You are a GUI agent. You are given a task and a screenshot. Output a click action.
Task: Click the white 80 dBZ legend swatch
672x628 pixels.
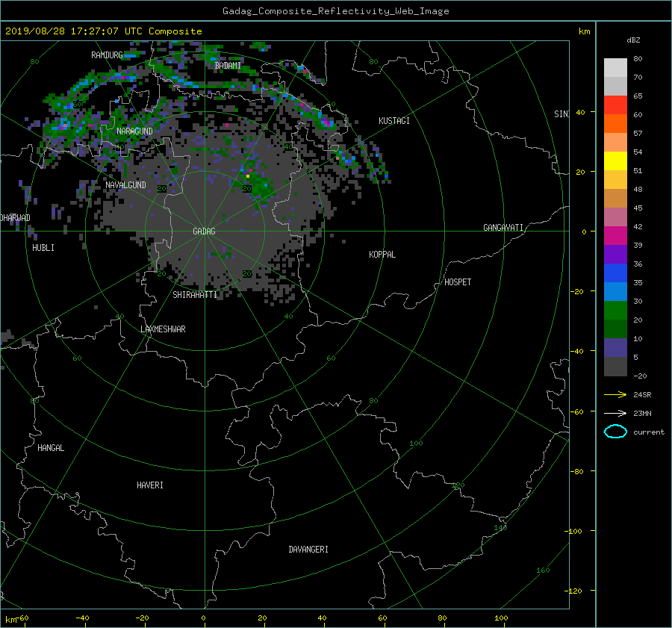coord(615,68)
